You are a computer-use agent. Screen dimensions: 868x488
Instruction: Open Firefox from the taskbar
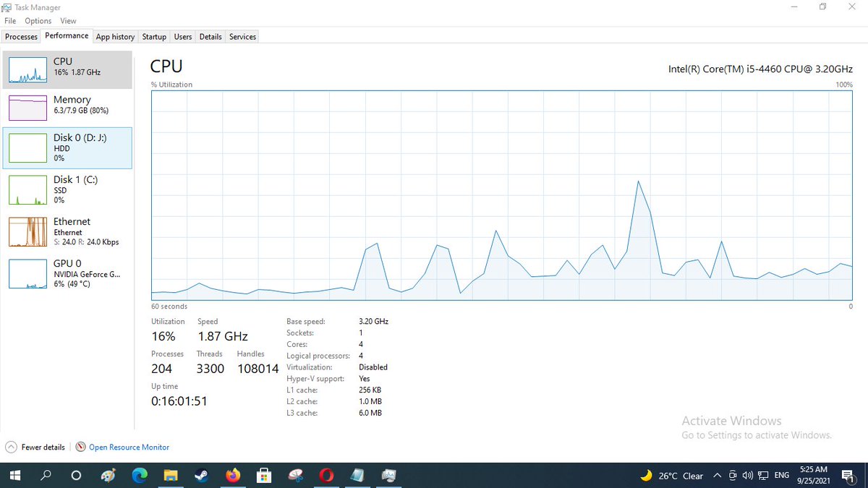coord(233,475)
